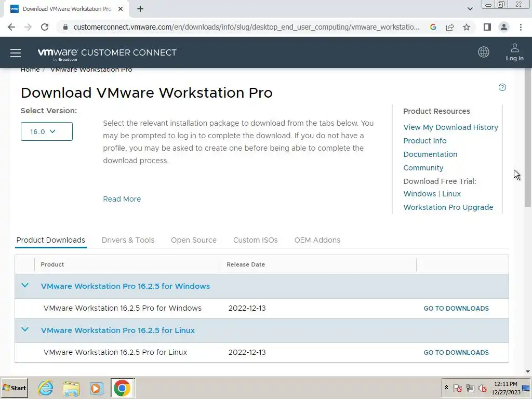The width and height of the screenshot is (532, 399).
Task: Click the volume speaker tray icon
Action: pyautogui.click(x=482, y=388)
